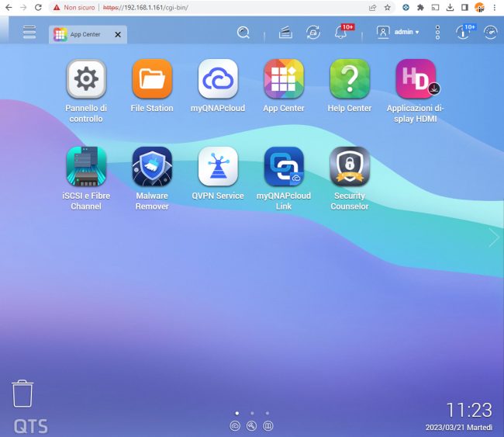This screenshot has height=437, width=504.
Task: Click the left icon under page dots
Action: pos(235,426)
